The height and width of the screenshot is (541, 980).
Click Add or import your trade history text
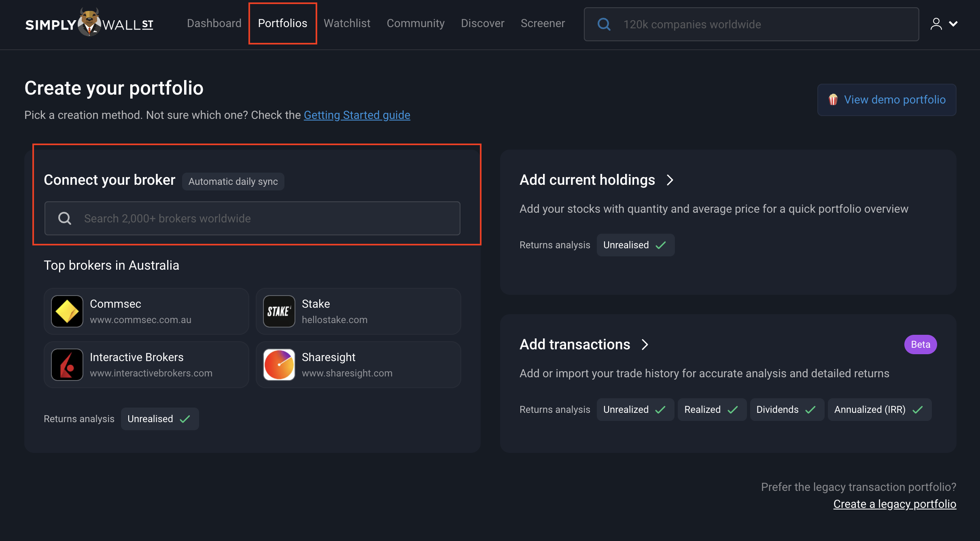tap(704, 374)
